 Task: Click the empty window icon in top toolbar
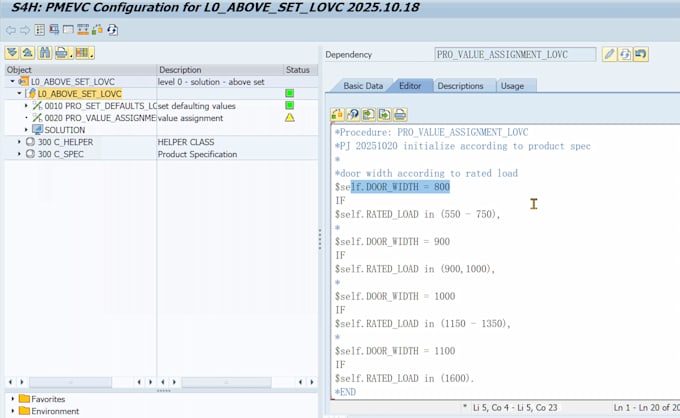69,30
